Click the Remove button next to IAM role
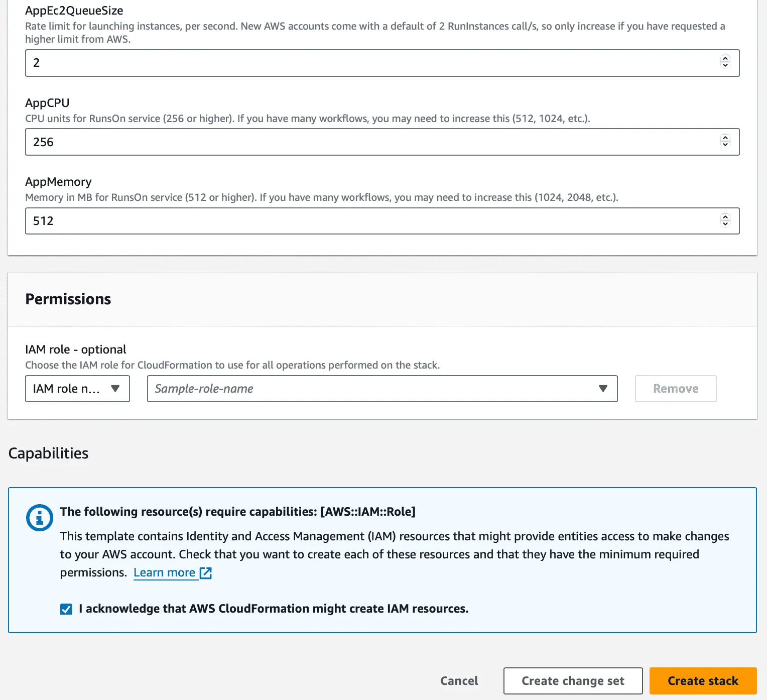Image resolution: width=767 pixels, height=700 pixels. pyautogui.click(x=675, y=388)
